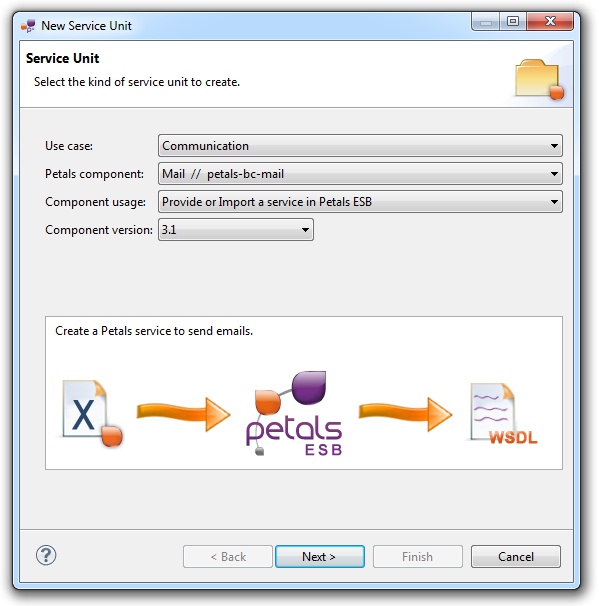Close the New Service Unit dialog
This screenshot has height=606, width=599.
(550, 21)
